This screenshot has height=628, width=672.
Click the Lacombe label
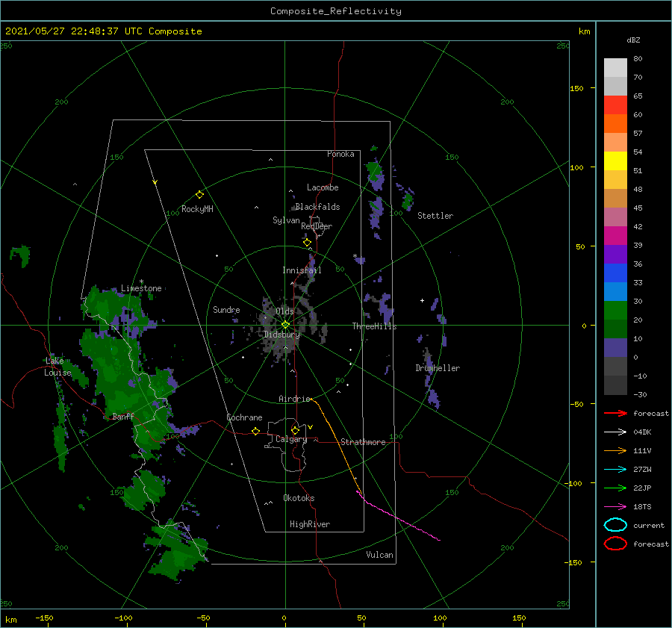(x=323, y=187)
